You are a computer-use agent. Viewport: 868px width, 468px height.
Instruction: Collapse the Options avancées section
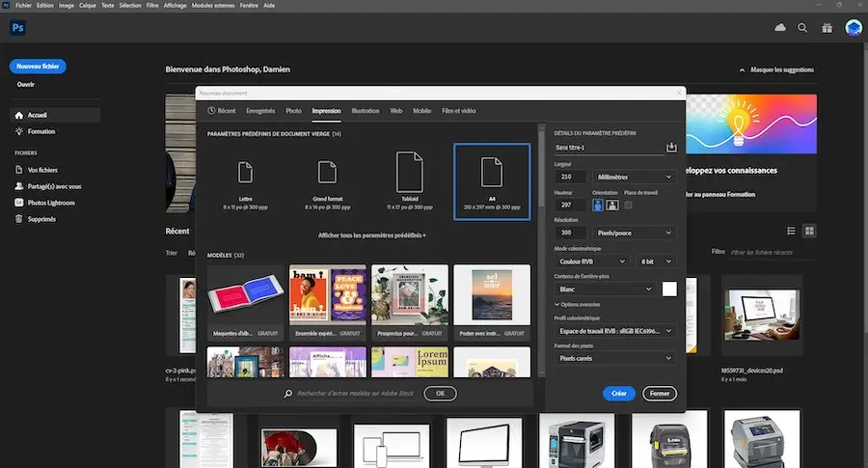578,305
